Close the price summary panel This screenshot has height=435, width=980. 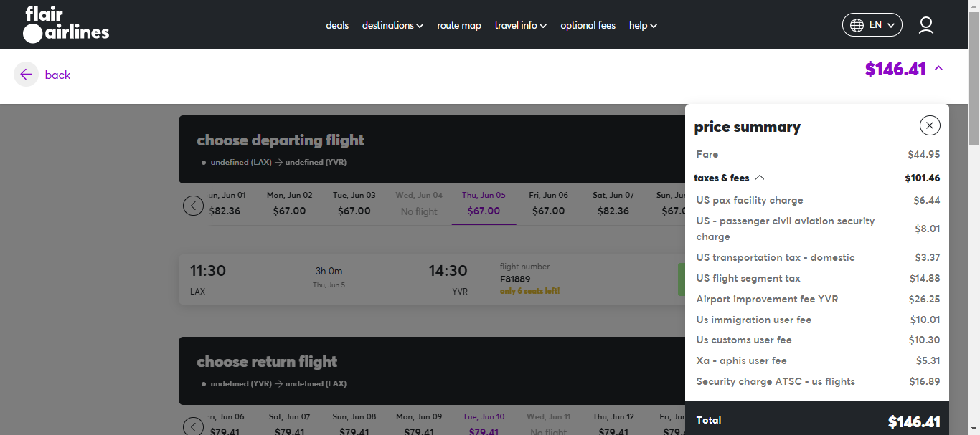point(929,126)
